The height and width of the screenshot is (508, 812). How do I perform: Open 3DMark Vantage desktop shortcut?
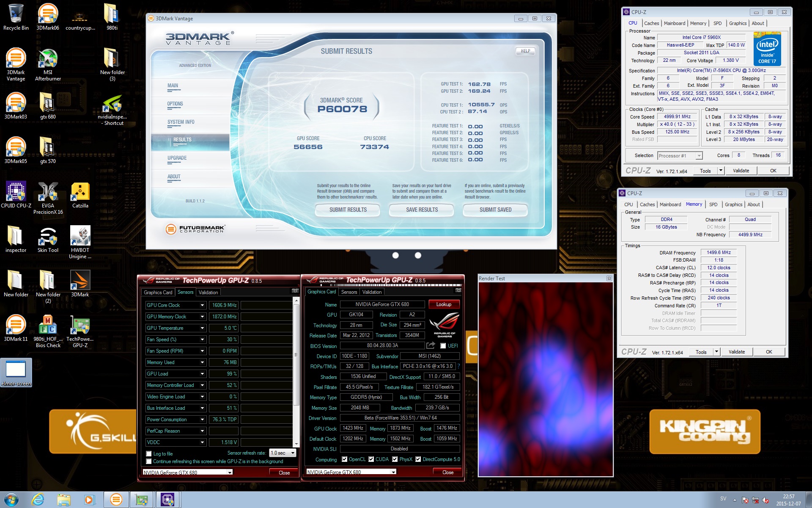pyautogui.click(x=16, y=64)
